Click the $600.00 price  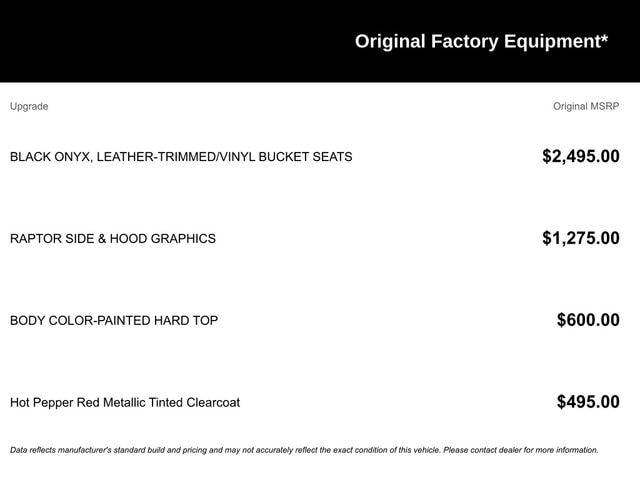pos(588,320)
